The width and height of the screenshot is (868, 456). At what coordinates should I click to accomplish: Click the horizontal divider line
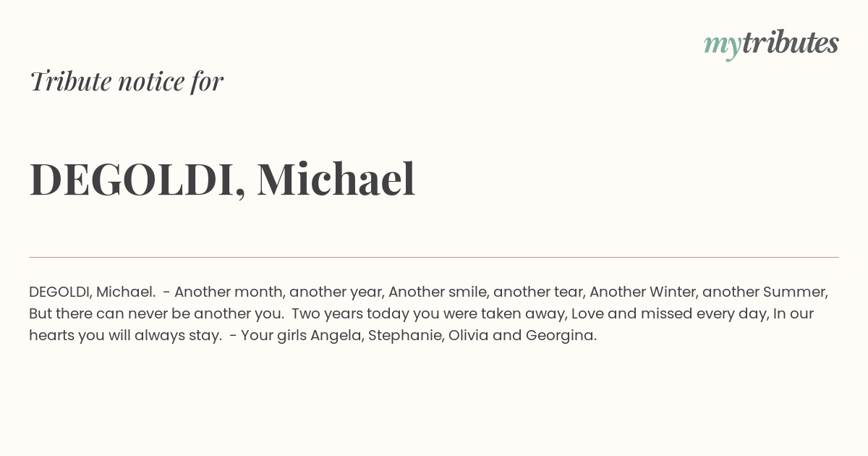pos(434,257)
